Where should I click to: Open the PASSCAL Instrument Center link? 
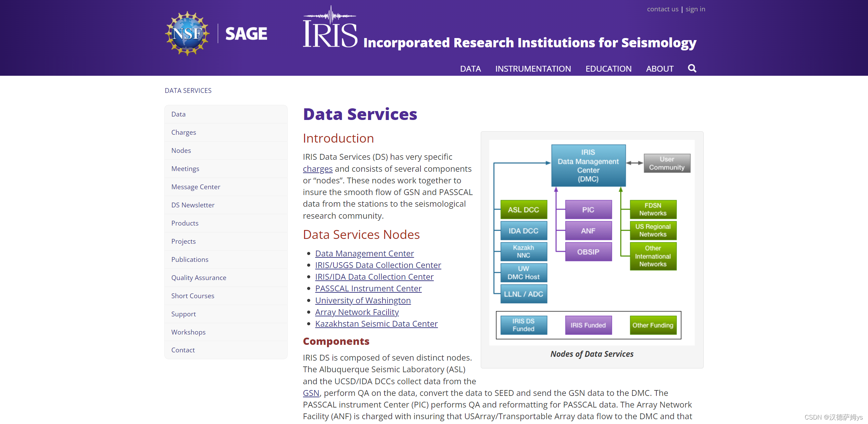[x=368, y=289]
